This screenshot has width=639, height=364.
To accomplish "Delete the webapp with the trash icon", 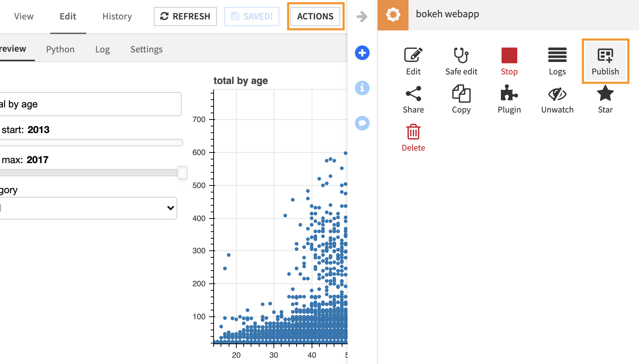I will pyautogui.click(x=413, y=138).
